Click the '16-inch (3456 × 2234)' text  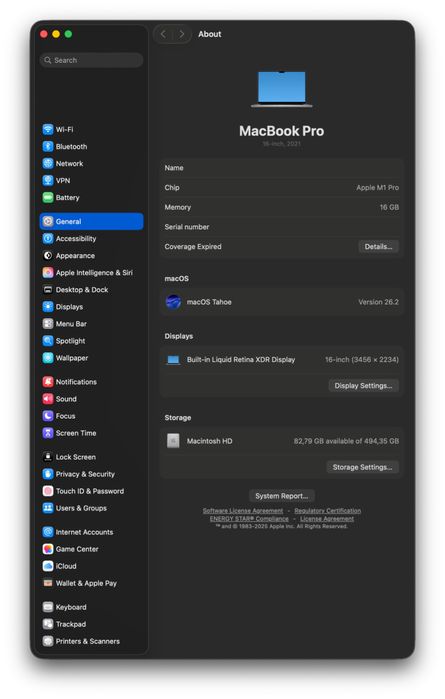coord(362,360)
